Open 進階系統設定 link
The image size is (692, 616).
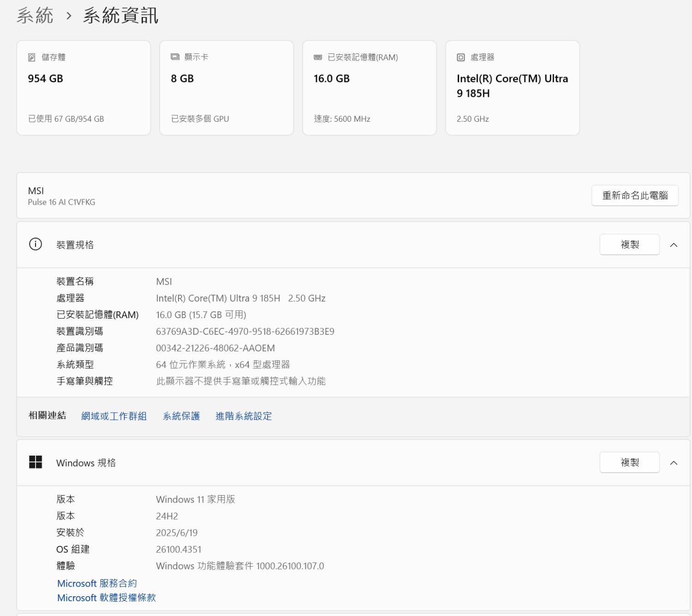[244, 416]
